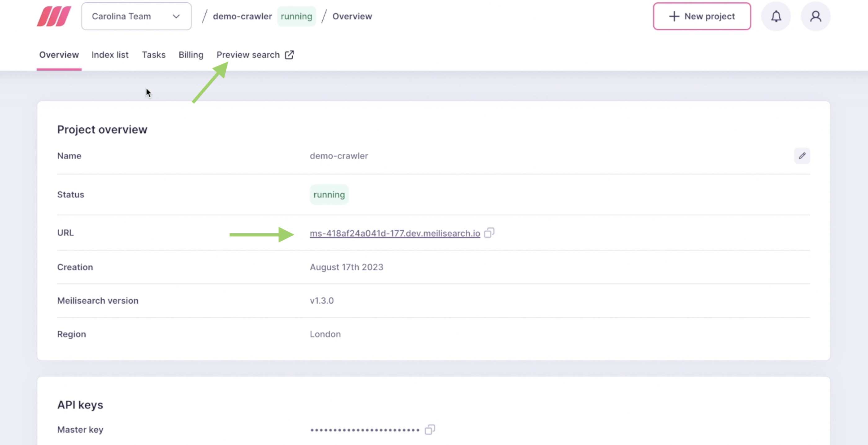Screen dimensions: 868x445
Task: Create a New project
Action: tap(702, 16)
